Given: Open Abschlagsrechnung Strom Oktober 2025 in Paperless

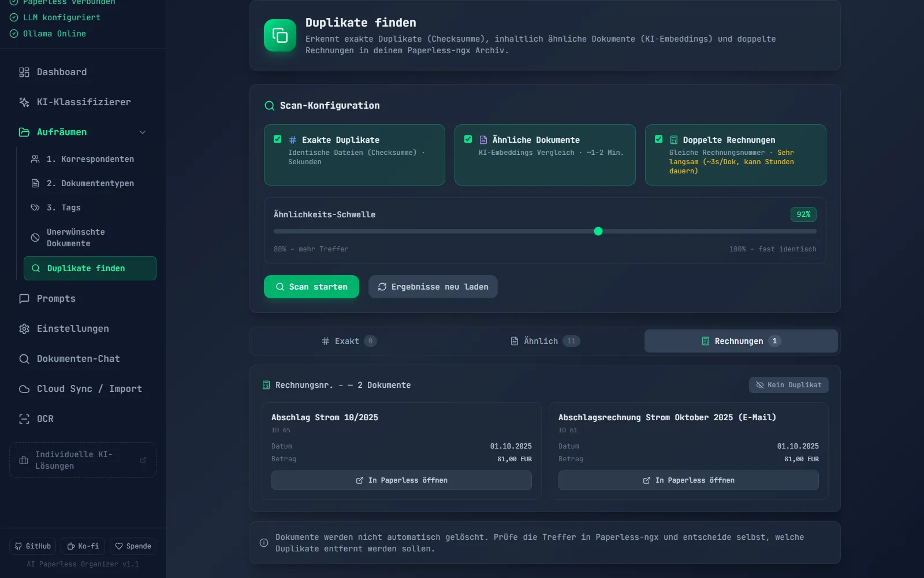Looking at the screenshot, I should (x=688, y=480).
